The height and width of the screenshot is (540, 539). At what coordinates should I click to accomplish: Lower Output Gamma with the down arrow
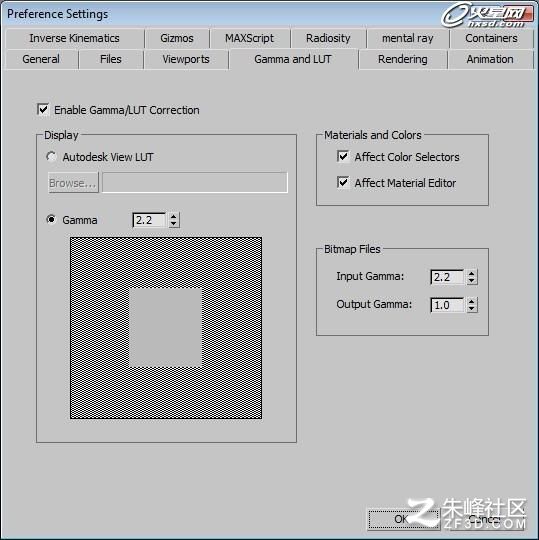pos(472,309)
